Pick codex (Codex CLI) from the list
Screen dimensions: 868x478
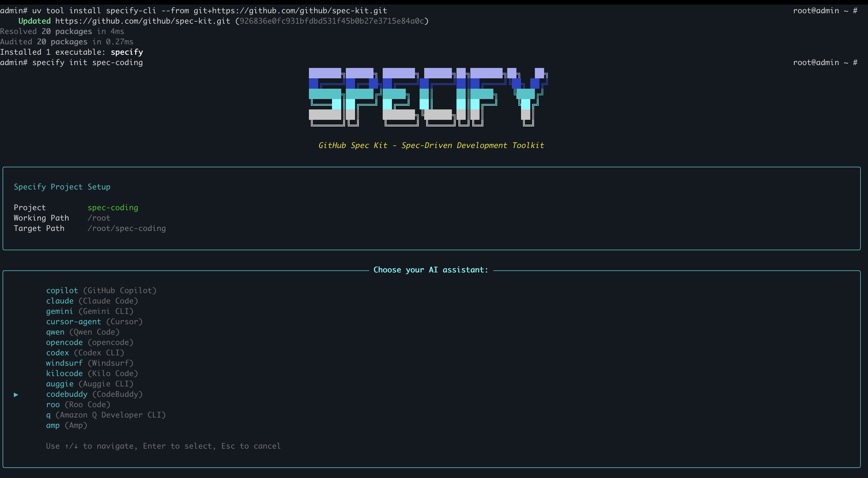pos(85,353)
